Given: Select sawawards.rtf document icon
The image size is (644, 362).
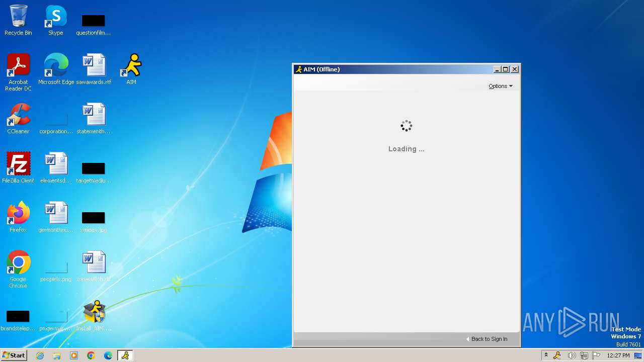Looking at the screenshot, I should pos(94,69).
